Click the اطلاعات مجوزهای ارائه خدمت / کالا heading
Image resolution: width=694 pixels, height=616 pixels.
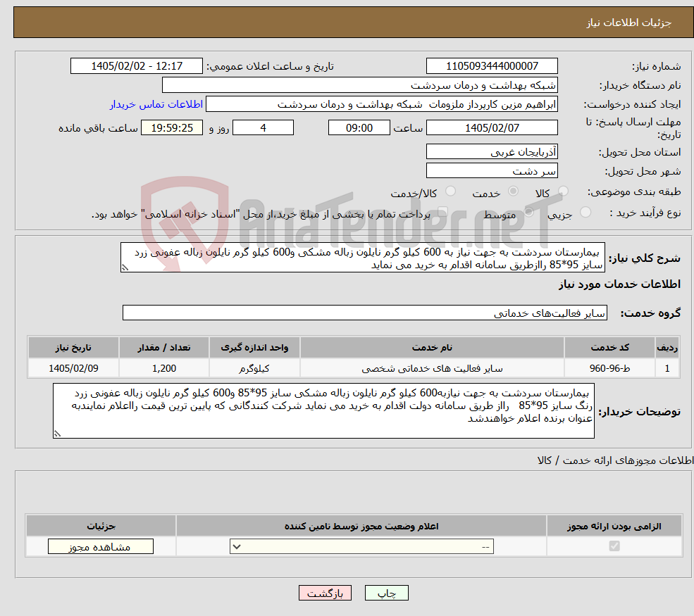[x=615, y=460]
